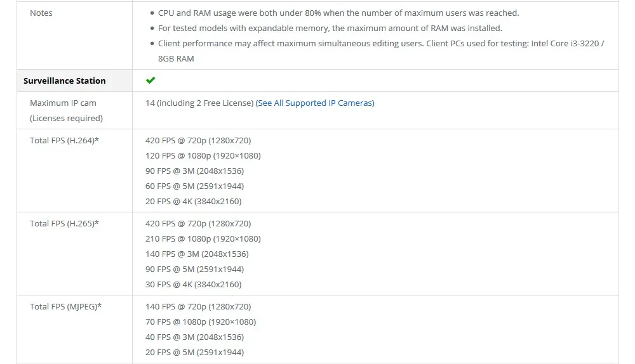Click the 70 FPS @ 1080p line

[201, 322]
